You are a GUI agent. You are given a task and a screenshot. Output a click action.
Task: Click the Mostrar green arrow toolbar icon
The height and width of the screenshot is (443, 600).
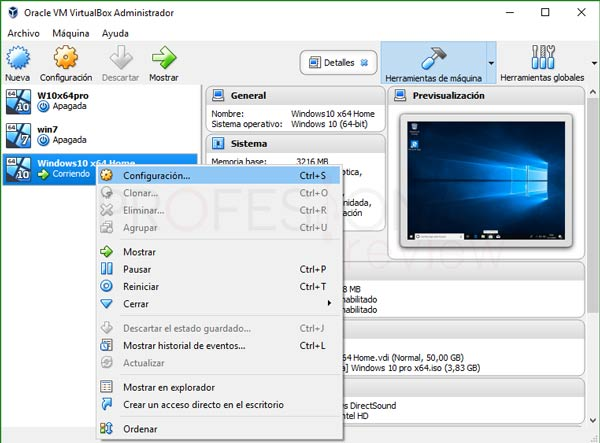point(164,57)
